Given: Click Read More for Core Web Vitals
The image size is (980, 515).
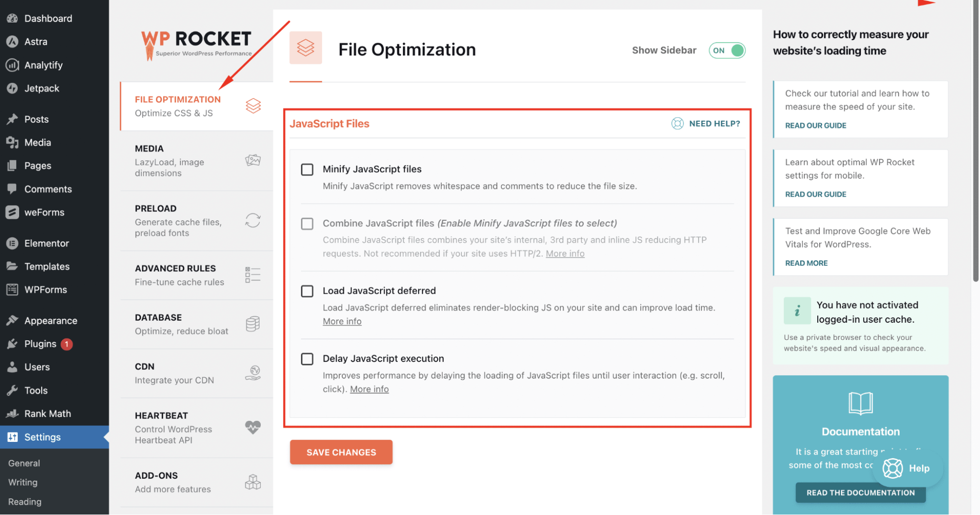Looking at the screenshot, I should tap(806, 263).
